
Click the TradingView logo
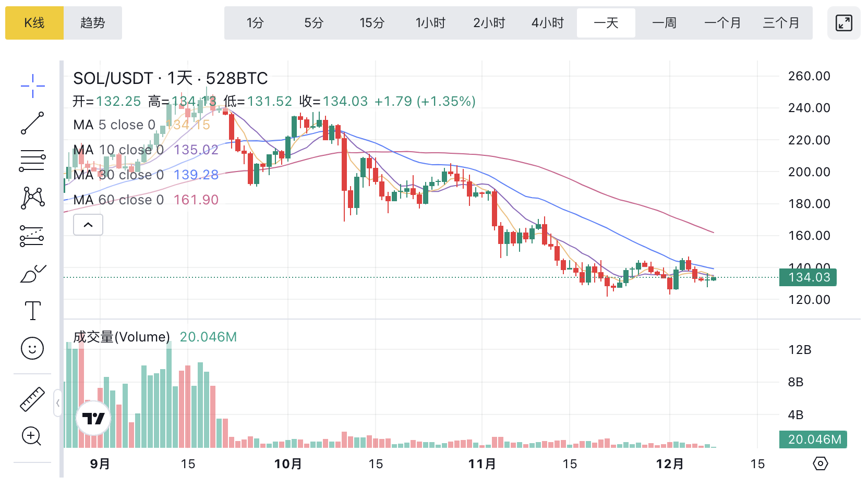(94, 418)
